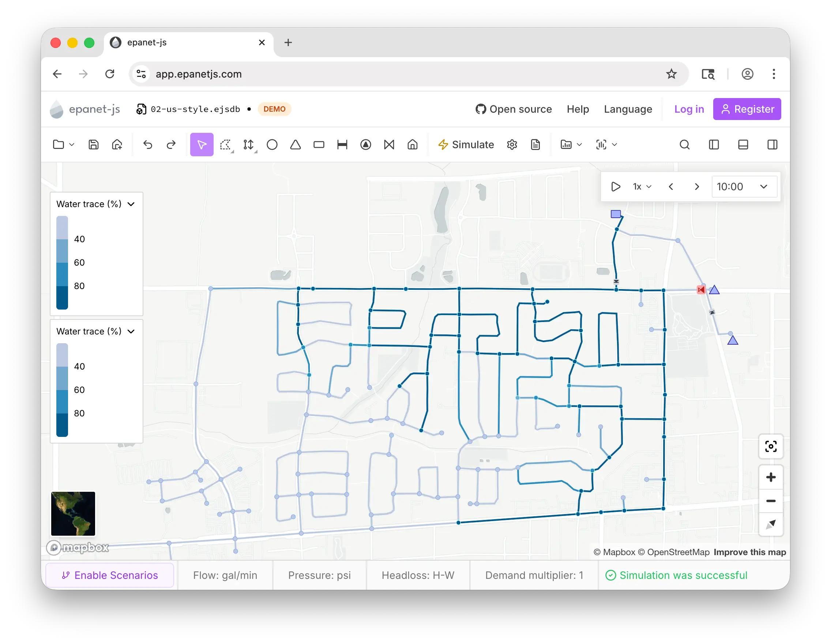Reset map bearing with compass
This screenshot has width=831, height=644.
tap(771, 524)
